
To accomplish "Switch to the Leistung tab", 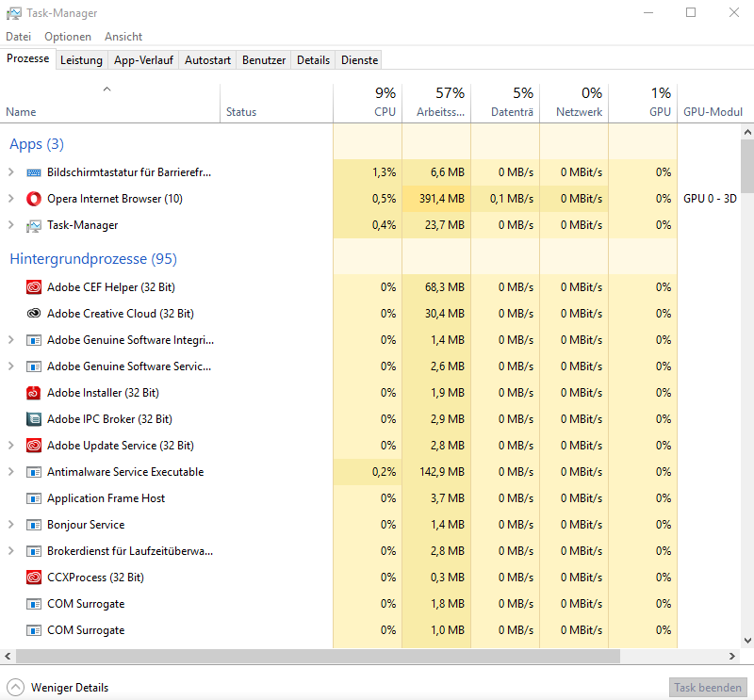I will 81,60.
